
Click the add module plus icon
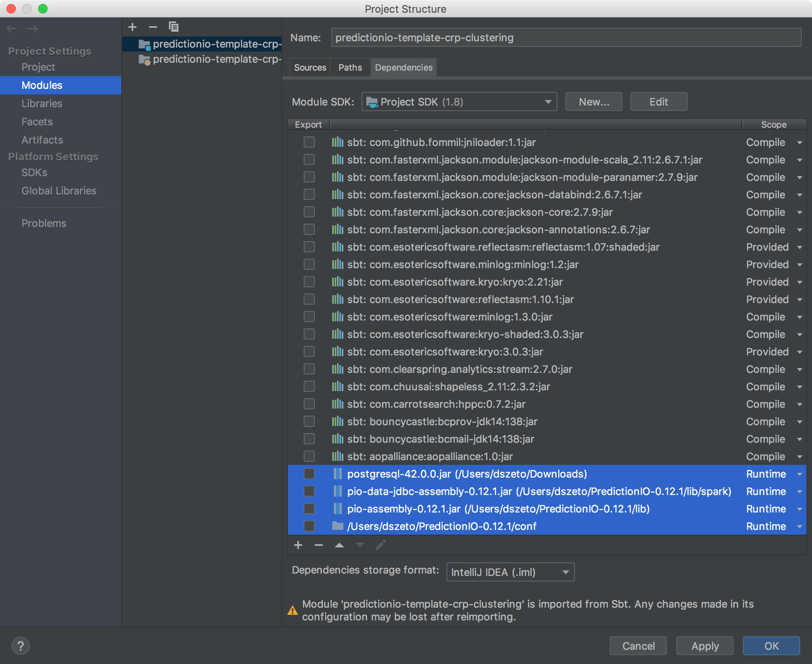pyautogui.click(x=132, y=27)
